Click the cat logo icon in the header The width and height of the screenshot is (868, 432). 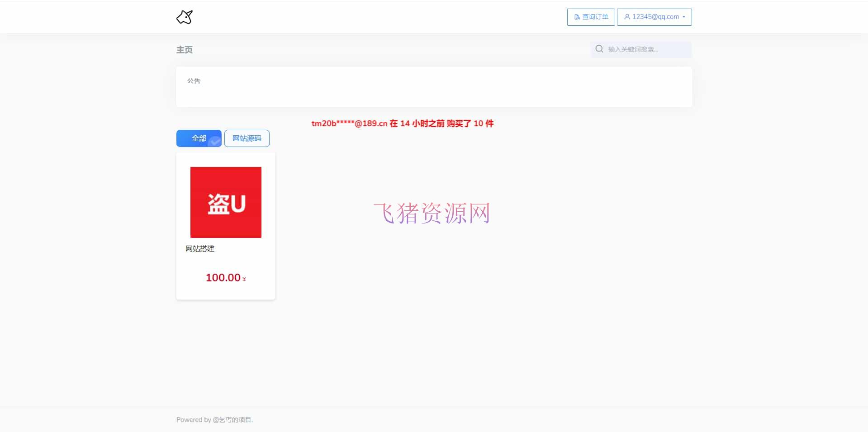184,17
